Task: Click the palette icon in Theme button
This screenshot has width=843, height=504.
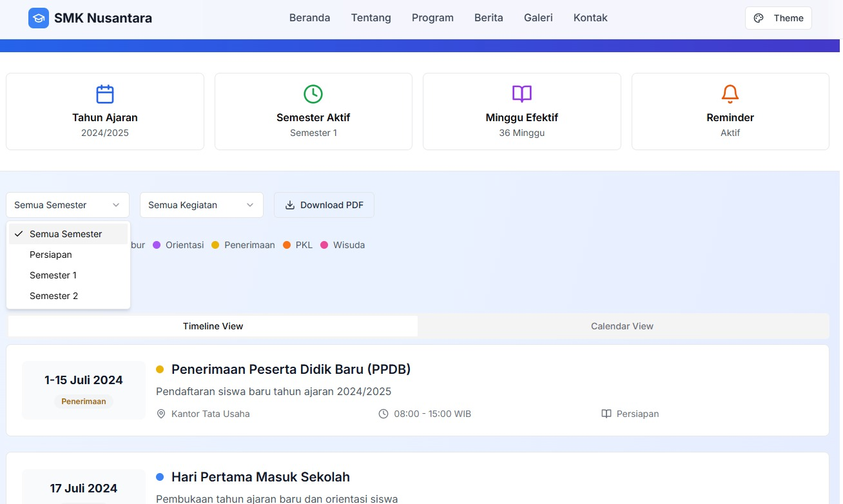Action: tap(759, 18)
